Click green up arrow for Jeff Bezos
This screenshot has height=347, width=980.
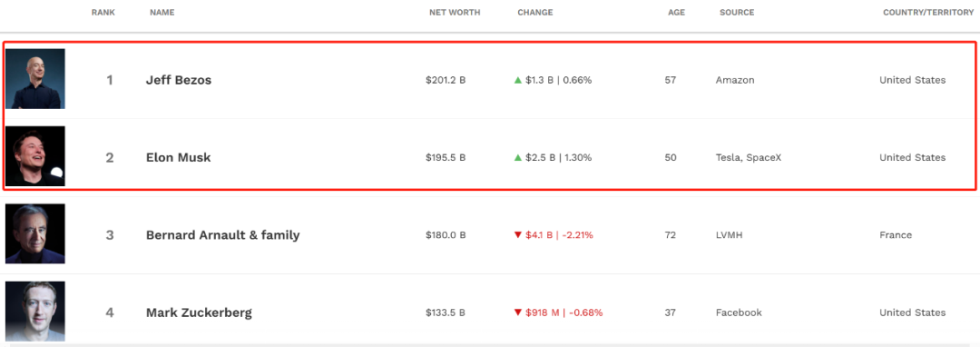pos(517,80)
